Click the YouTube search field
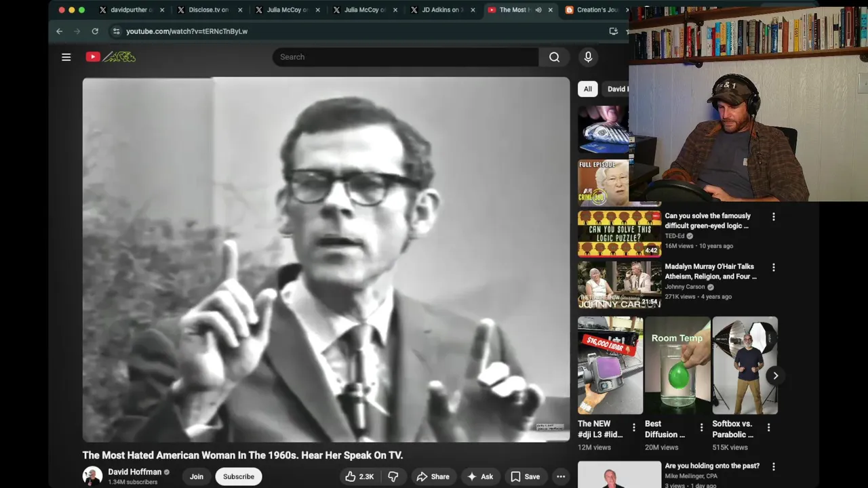Image resolution: width=868 pixels, height=488 pixels. coord(406,57)
